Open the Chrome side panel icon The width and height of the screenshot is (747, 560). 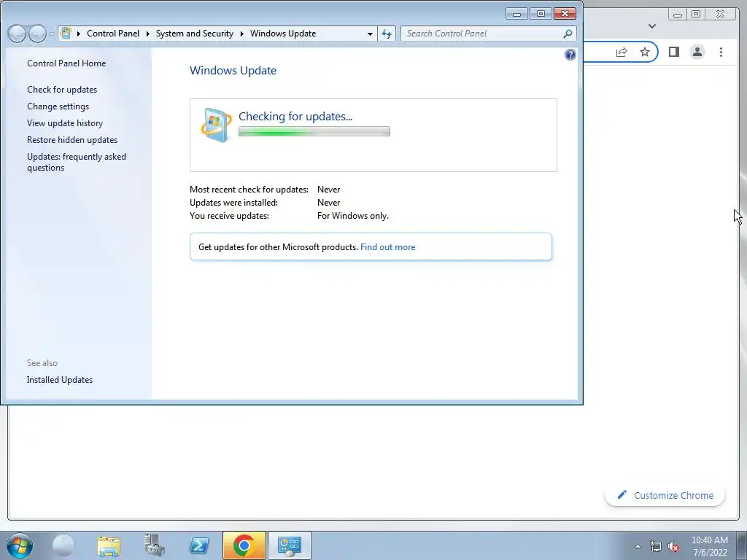(673, 52)
